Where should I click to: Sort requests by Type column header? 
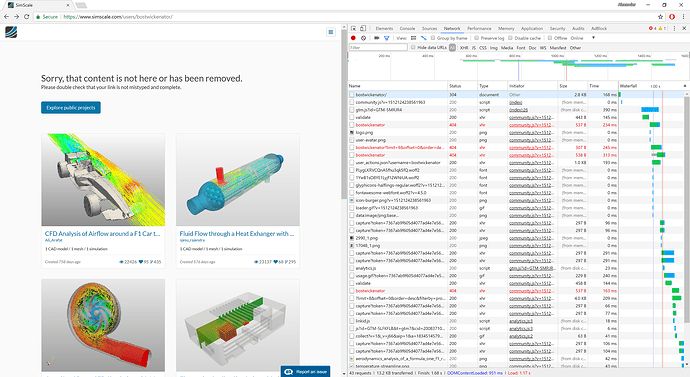tap(492, 86)
